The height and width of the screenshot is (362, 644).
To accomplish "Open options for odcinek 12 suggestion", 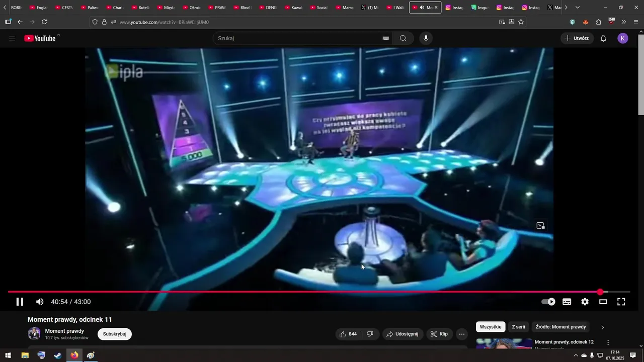I will 608,342.
